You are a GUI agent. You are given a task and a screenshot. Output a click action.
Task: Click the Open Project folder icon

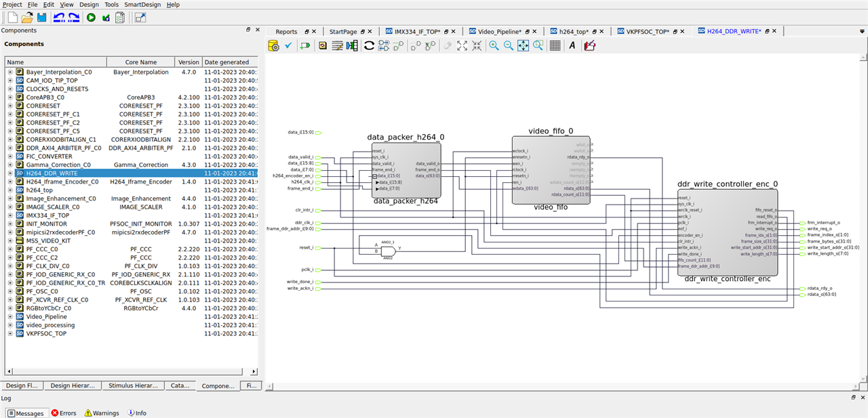pos(27,18)
